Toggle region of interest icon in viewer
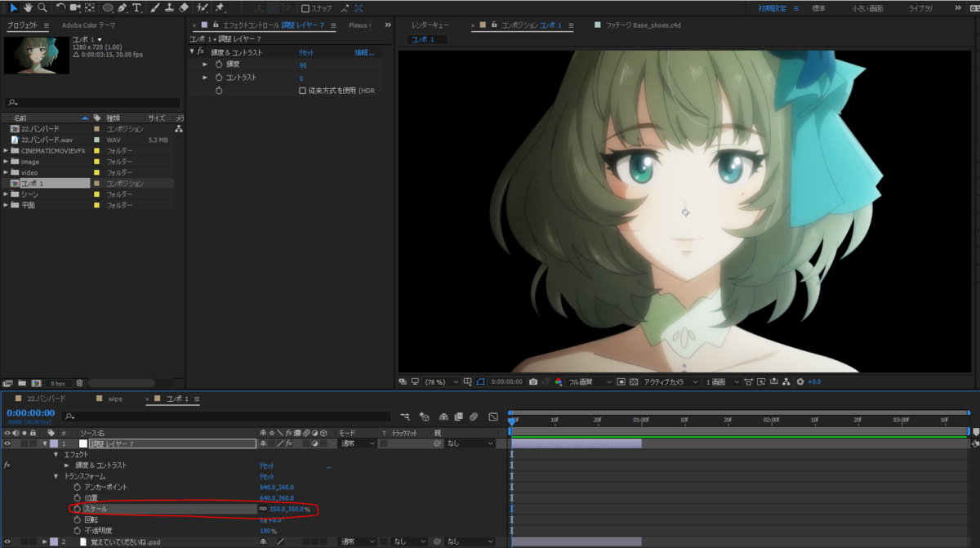980x548 pixels. click(621, 381)
